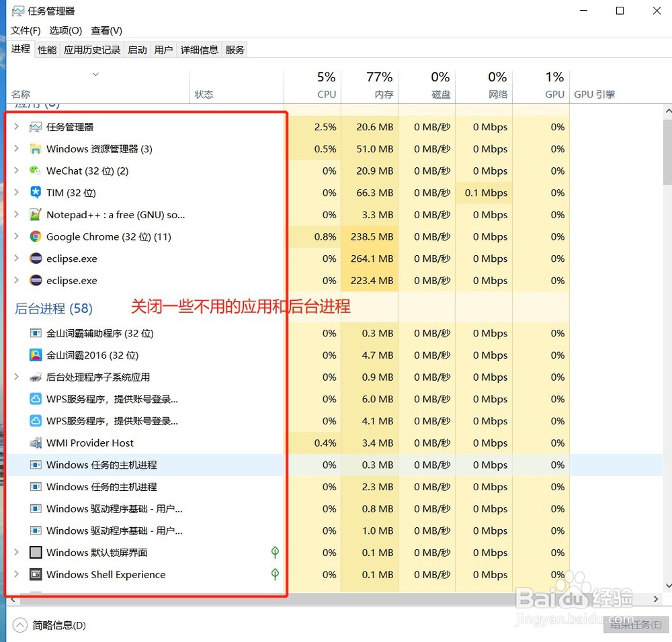Click the Windows 驱动程序基础 icon using 0.8 MB
This screenshot has height=642, width=672.
click(x=36, y=508)
